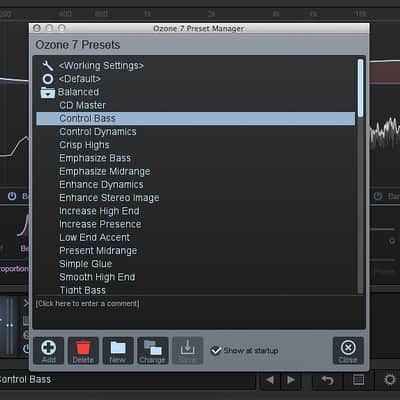
Task: Click the comment field to enter a comment
Action: click(x=199, y=312)
